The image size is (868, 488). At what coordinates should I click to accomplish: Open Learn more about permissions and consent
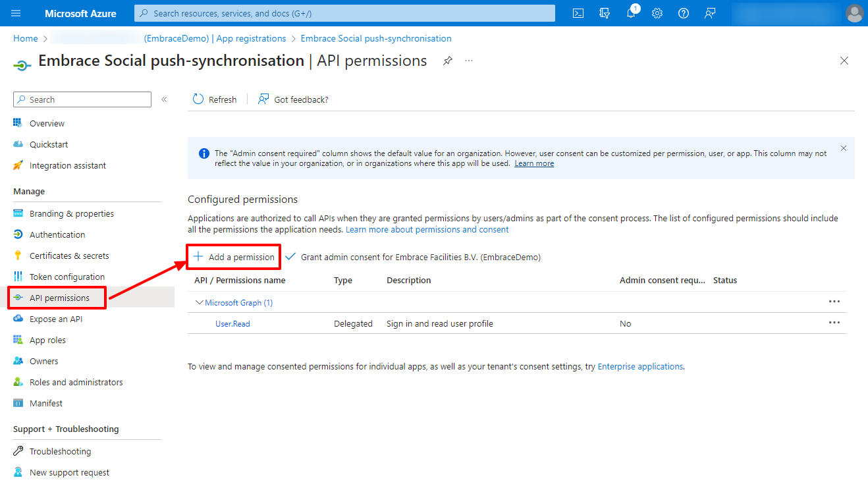427,229
